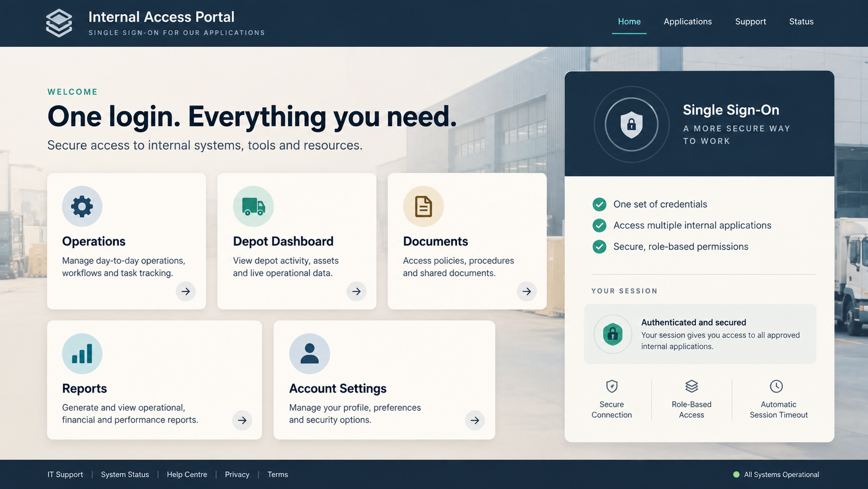
Task: Open the Privacy footer link
Action: pos(237,474)
